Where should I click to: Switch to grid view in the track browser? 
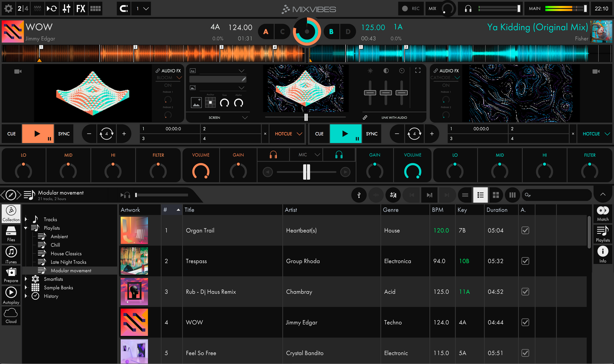[496, 195]
